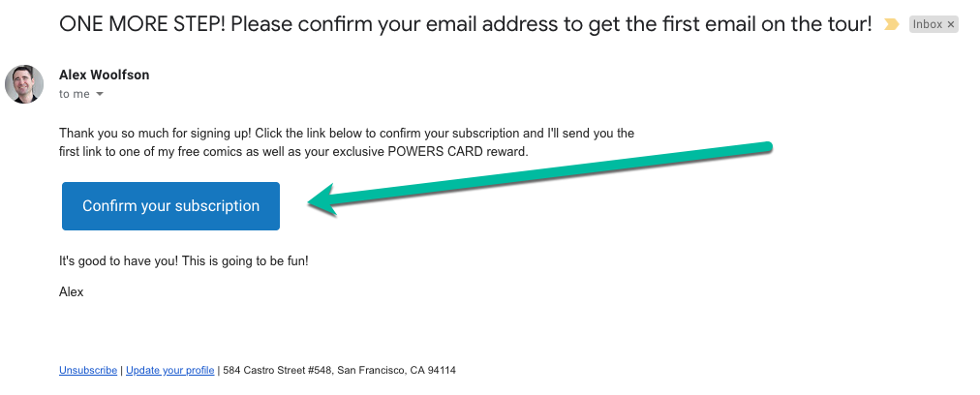980x395 pixels.
Task: Click the 'Alex' signature text
Action: [x=72, y=291]
